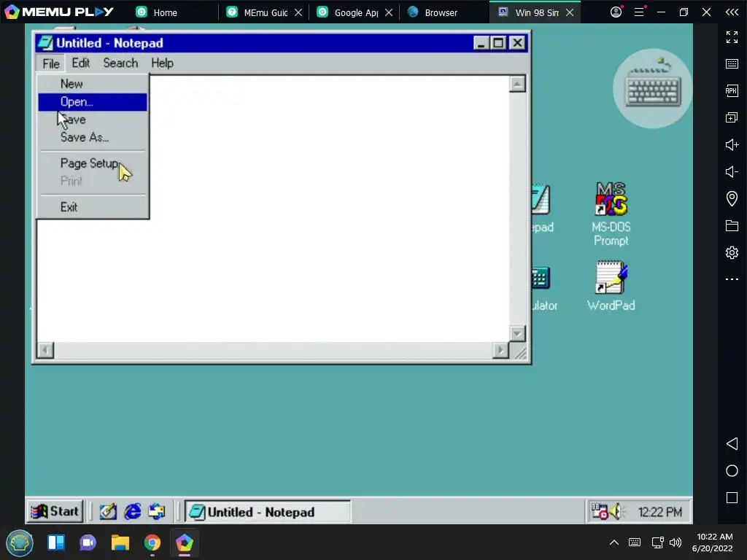This screenshot has height=560, width=747.
Task: Open MEmu GPS location pin icon
Action: pos(732,198)
